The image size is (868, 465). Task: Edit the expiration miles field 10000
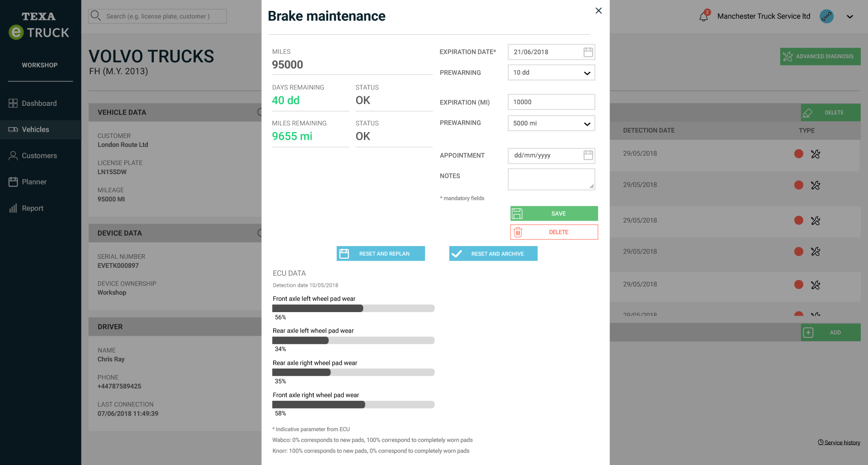click(551, 102)
